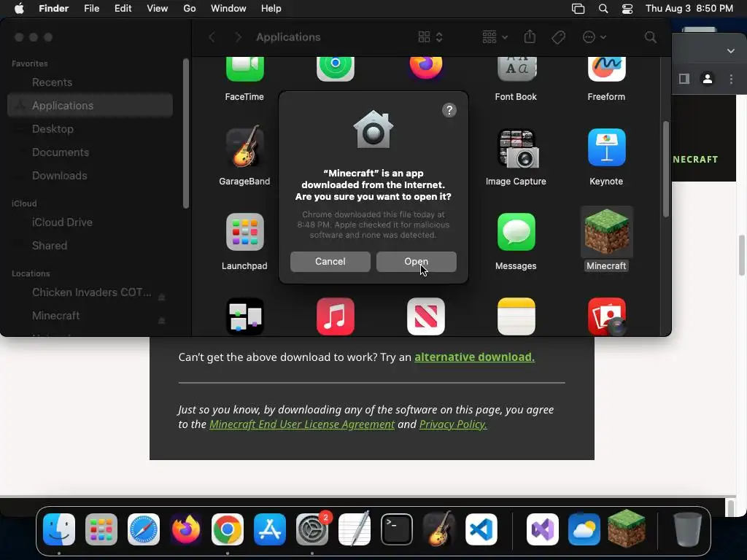Select the Music app icon in Finder

coord(336,316)
